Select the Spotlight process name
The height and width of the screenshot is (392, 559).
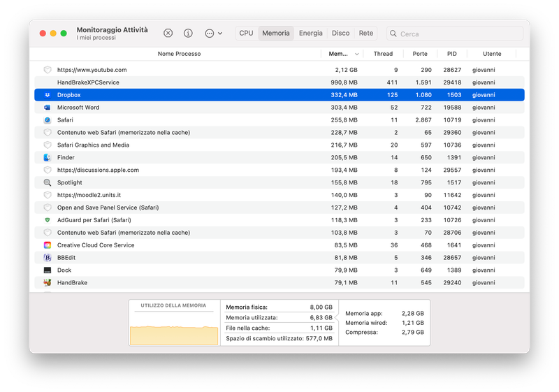coord(69,182)
